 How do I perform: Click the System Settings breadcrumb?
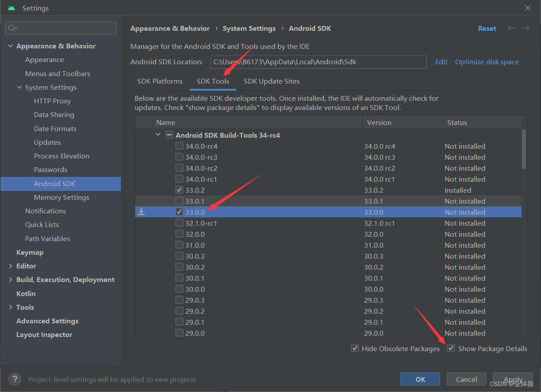(x=249, y=28)
